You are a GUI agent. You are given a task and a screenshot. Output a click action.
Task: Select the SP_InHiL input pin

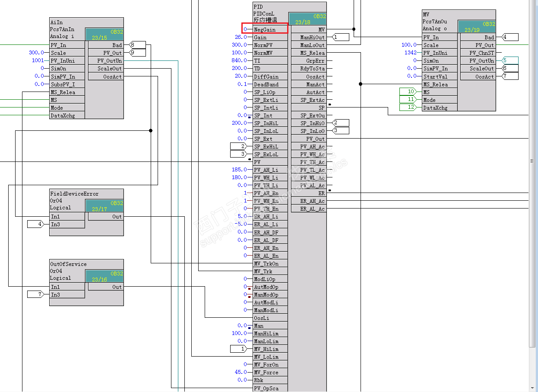point(270,123)
